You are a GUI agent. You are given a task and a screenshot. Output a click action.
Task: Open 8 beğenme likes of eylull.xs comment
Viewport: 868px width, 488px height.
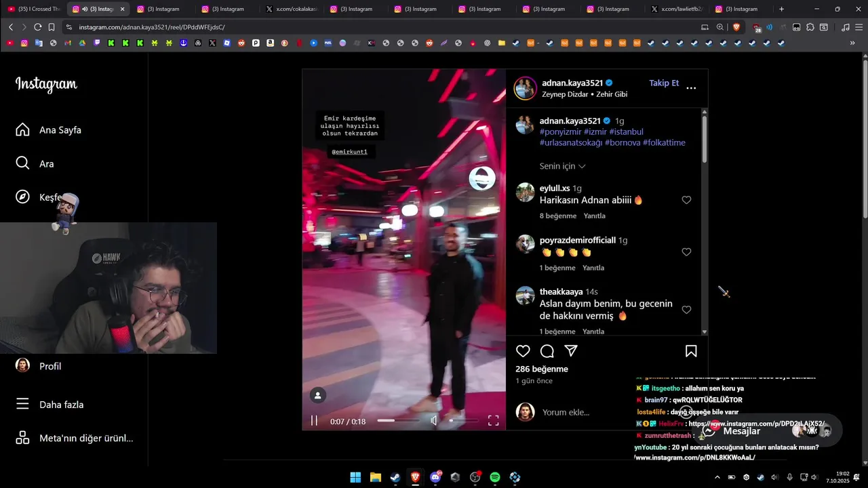point(558,216)
